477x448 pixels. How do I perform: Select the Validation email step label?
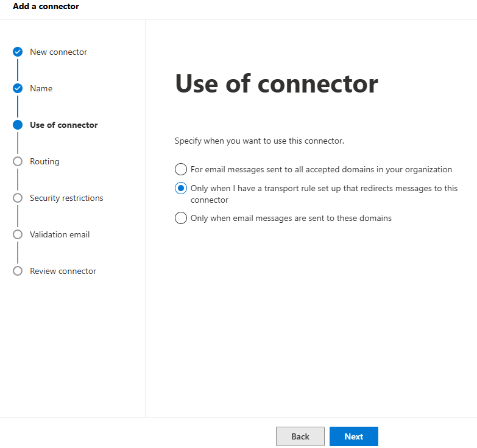(60, 234)
